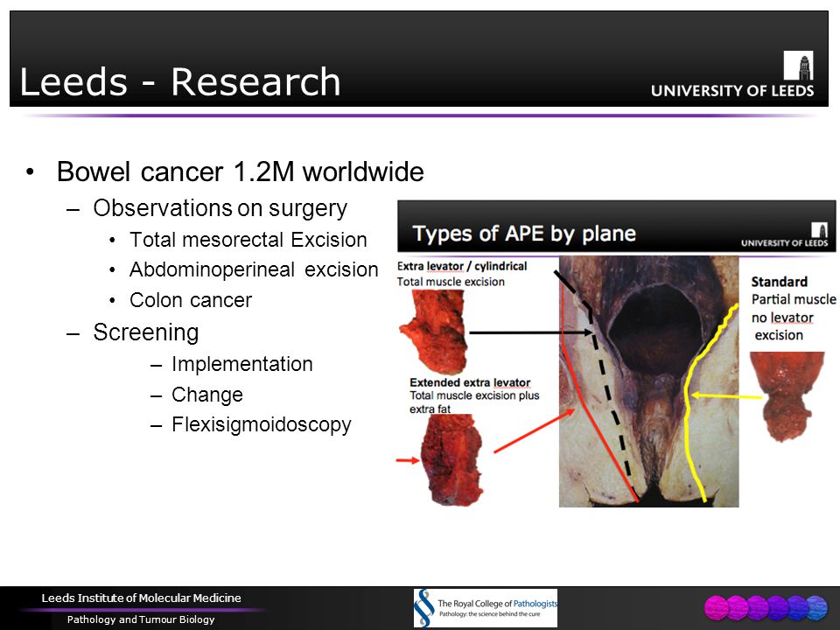
Task: Click 'Leeds Institute of Molecular Medicine' footer text
Action: [142, 598]
